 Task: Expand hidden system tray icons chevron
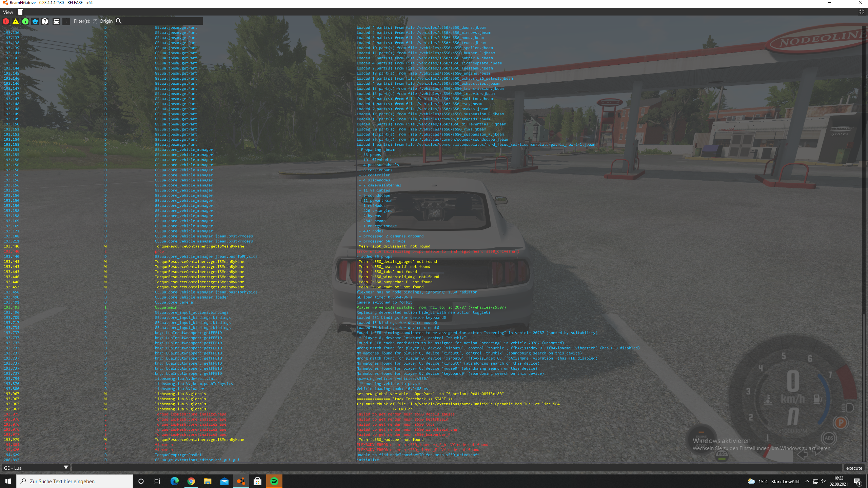coord(807,482)
